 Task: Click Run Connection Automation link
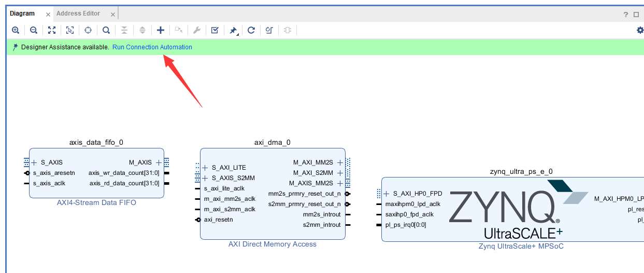(x=152, y=47)
